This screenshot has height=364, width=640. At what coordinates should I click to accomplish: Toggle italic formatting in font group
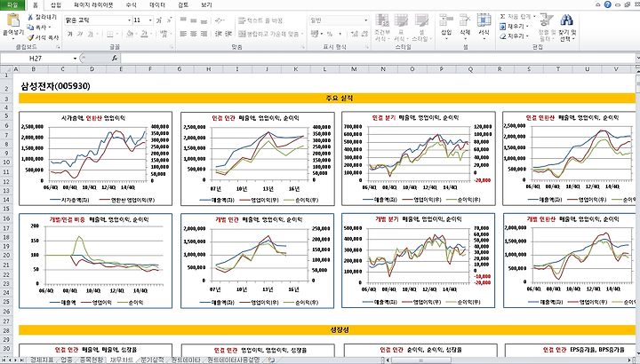coord(80,34)
